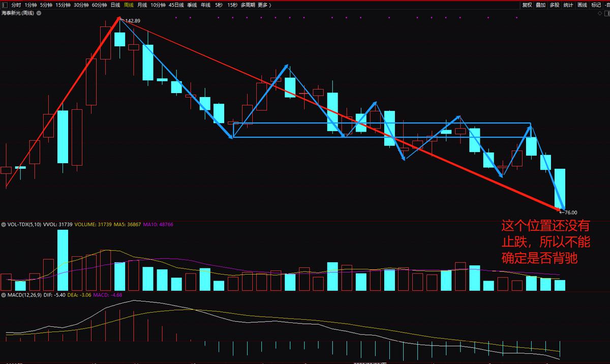
Task: Click the 复权 button
Action: tap(527, 5)
